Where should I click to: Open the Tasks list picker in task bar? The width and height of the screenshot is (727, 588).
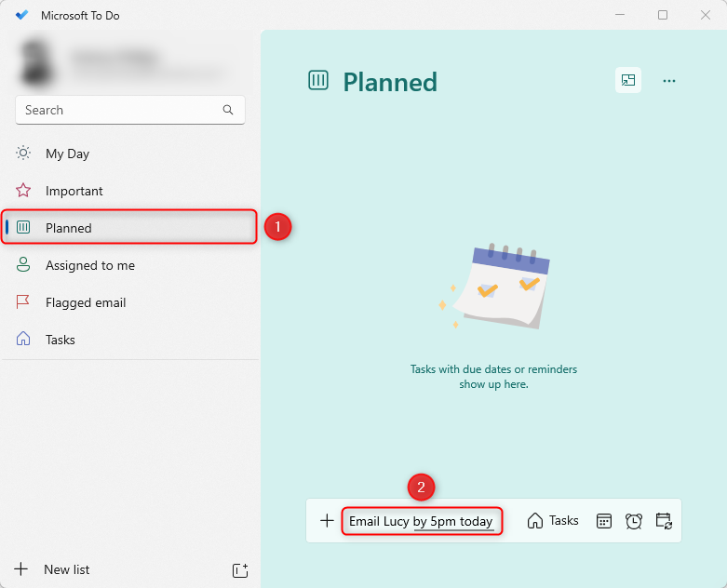pos(553,521)
